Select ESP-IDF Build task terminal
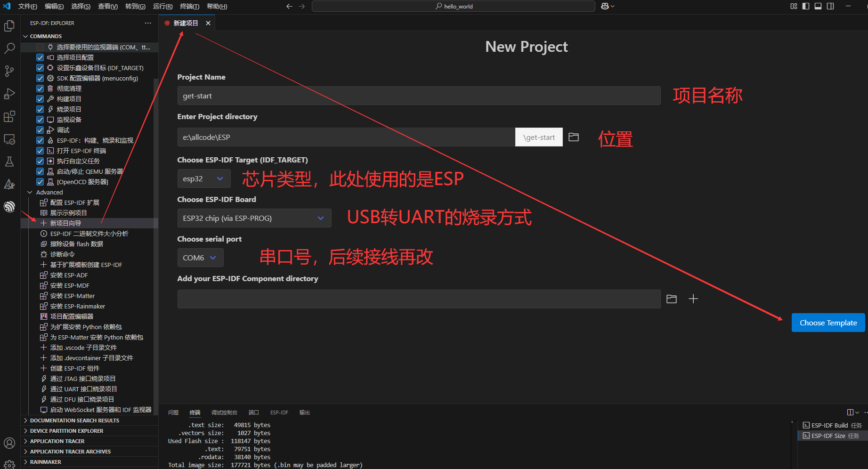Viewport: 868px width, 469px height. pos(832,425)
